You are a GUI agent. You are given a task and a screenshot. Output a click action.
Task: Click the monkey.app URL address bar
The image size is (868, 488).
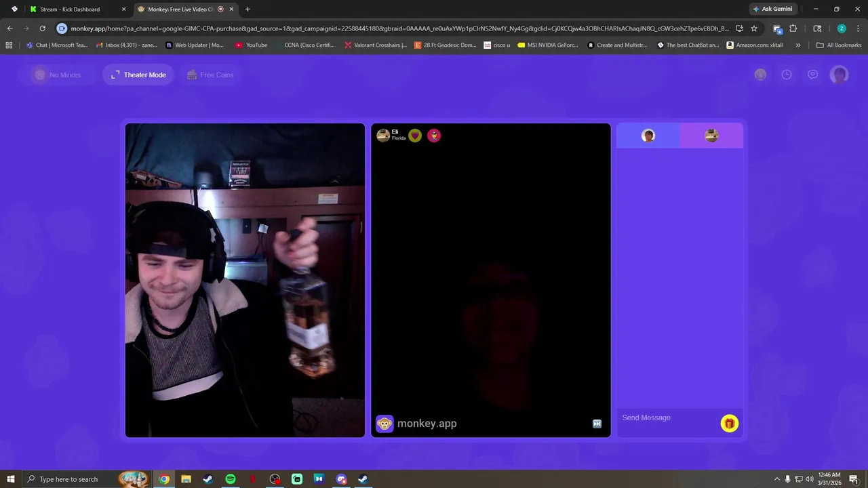click(400, 28)
